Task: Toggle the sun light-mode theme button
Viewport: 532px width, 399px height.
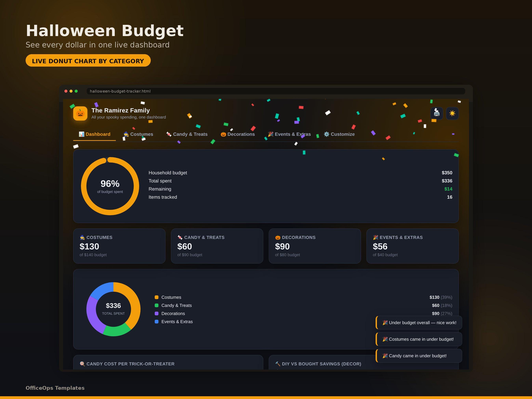Action: pos(452,113)
